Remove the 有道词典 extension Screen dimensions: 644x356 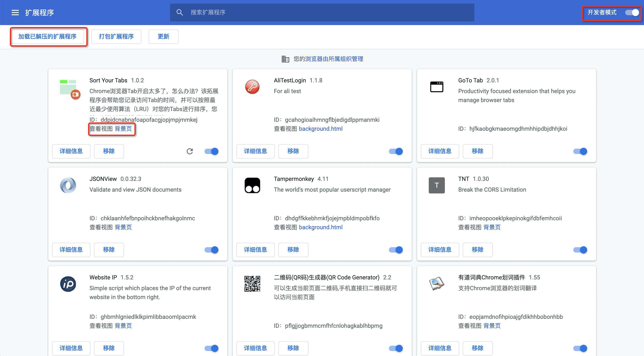click(478, 348)
